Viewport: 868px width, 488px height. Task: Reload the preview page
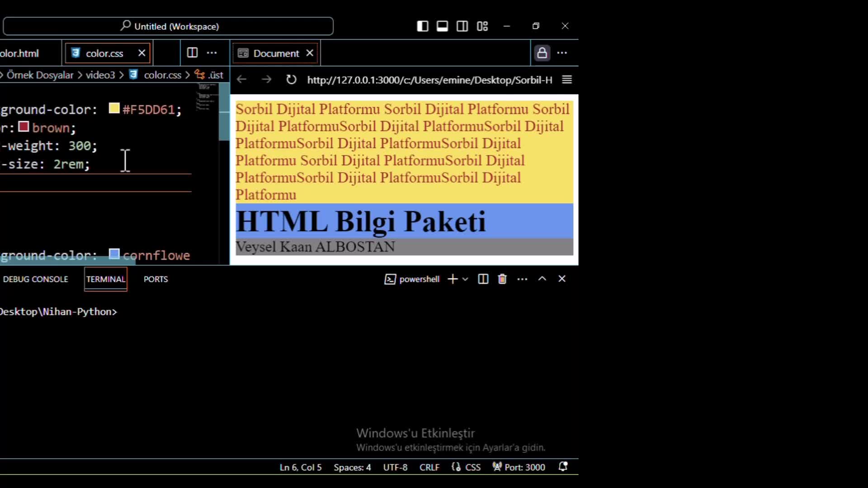pos(291,80)
